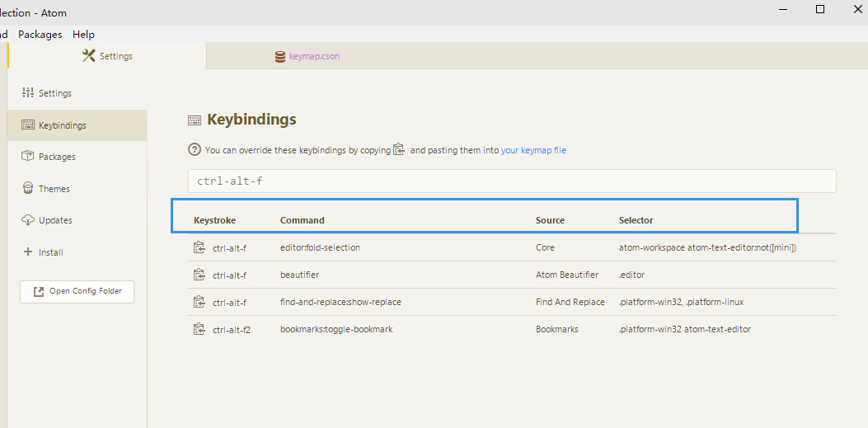The width and height of the screenshot is (868, 428).
Task: Click the Open Config Folder button
Action: (77, 291)
